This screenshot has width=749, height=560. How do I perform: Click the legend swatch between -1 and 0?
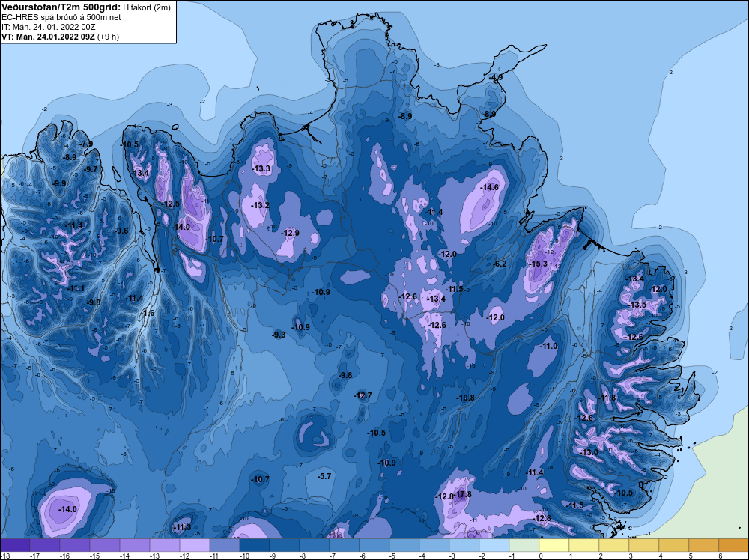click(x=524, y=545)
